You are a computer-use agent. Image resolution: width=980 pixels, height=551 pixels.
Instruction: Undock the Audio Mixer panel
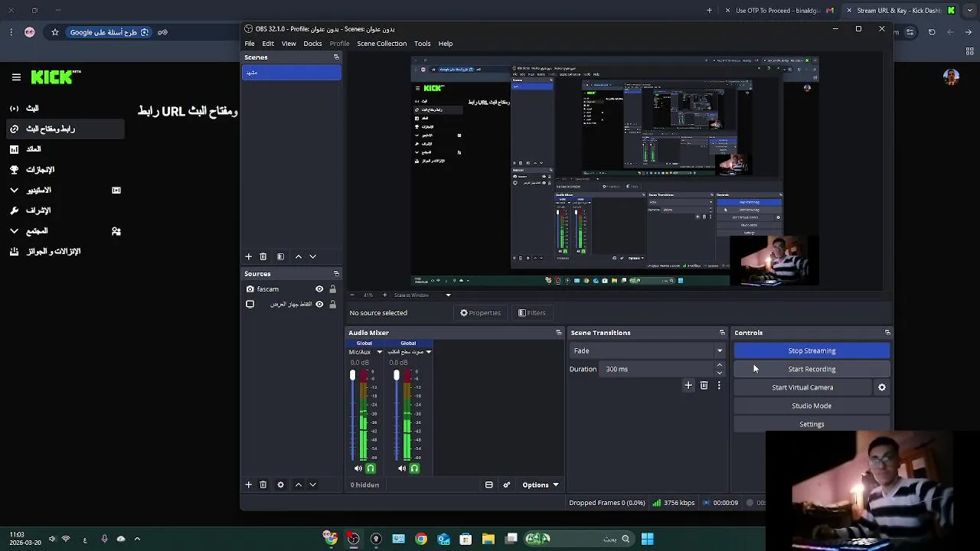click(558, 333)
